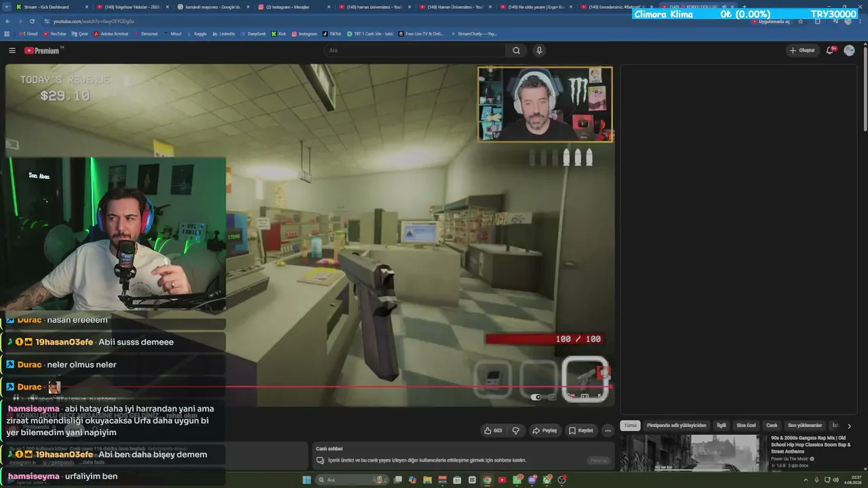868x488 pixels.
Task: Open the Adobe Acrobat bookmark
Action: click(111, 33)
